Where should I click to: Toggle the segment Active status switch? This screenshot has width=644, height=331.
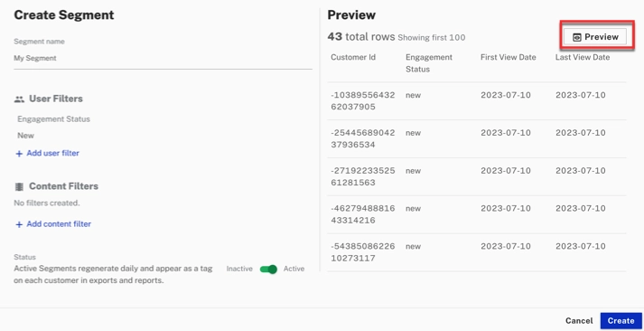[268, 270]
